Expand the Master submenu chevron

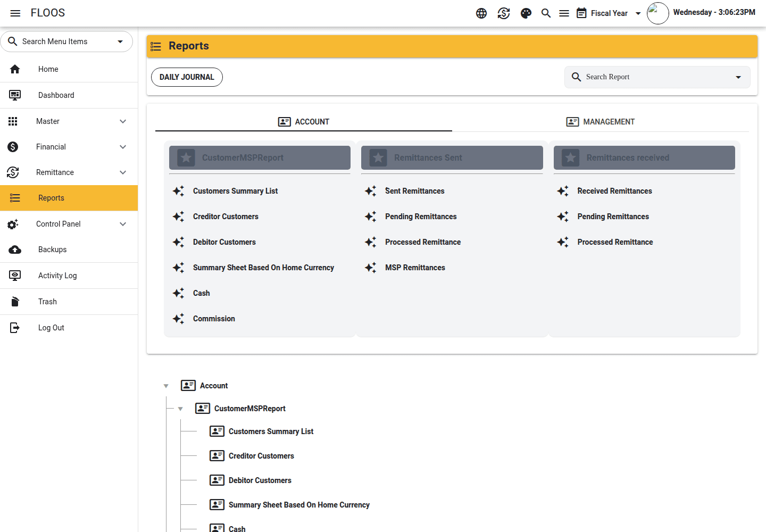point(123,121)
